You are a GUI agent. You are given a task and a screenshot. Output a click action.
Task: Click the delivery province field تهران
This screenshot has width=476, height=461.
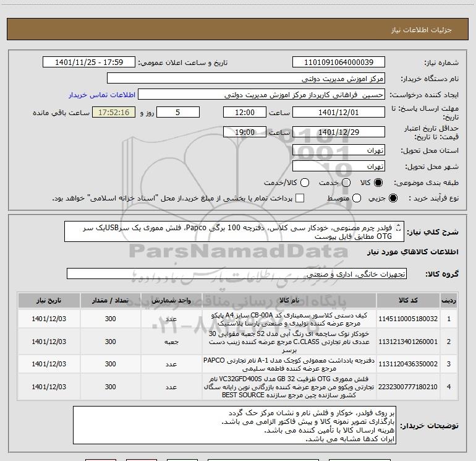(x=339, y=150)
